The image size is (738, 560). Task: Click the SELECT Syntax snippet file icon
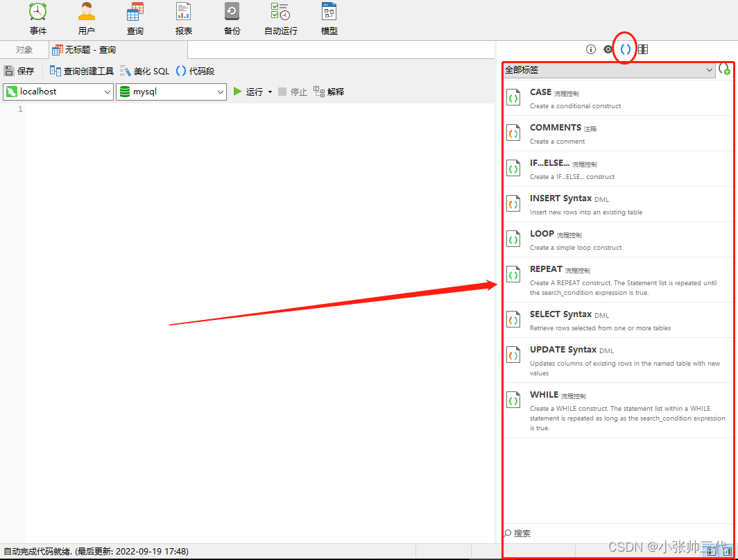tap(513, 319)
